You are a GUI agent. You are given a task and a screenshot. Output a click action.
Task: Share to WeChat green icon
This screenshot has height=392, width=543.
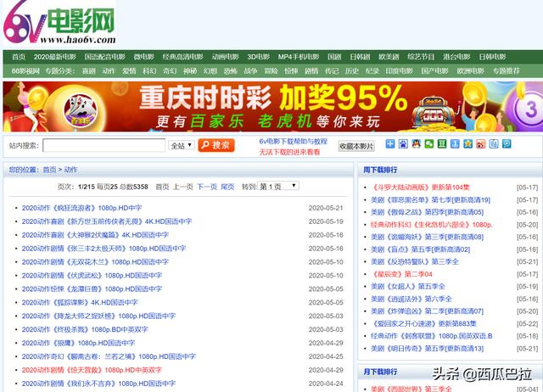(429, 143)
